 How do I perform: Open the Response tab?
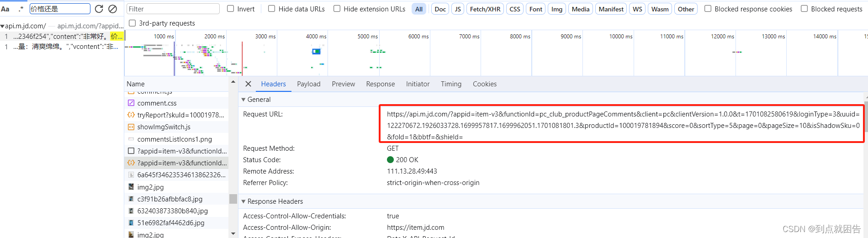coord(380,84)
